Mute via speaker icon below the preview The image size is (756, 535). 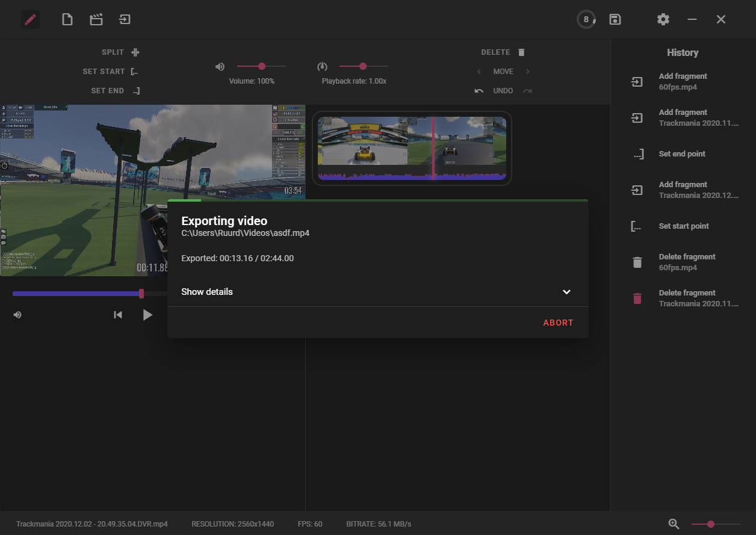click(x=17, y=315)
